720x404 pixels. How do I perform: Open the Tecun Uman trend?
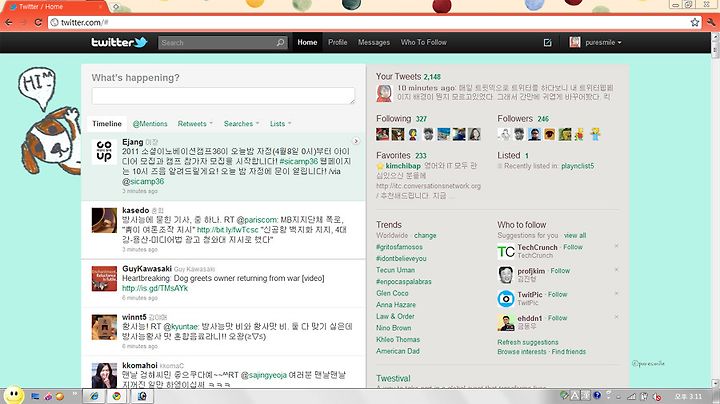tap(395, 270)
